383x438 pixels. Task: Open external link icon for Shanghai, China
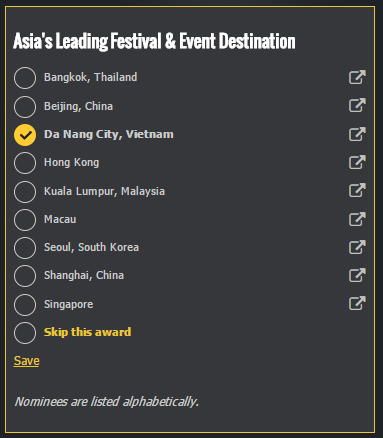pyautogui.click(x=357, y=275)
